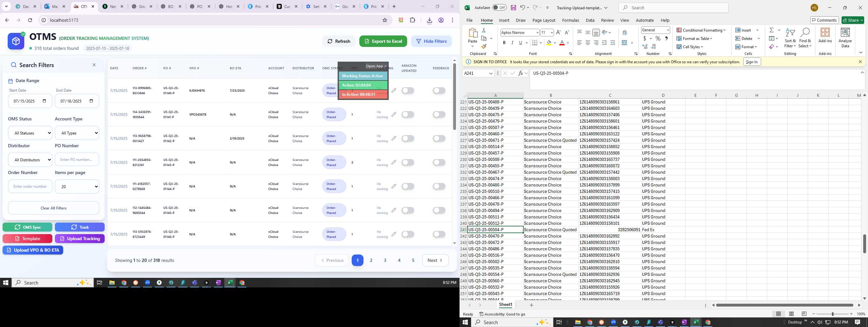Viewport: 868px width, 327px height.
Task: Open the Page Layout tab in Excel
Action: coord(543,20)
